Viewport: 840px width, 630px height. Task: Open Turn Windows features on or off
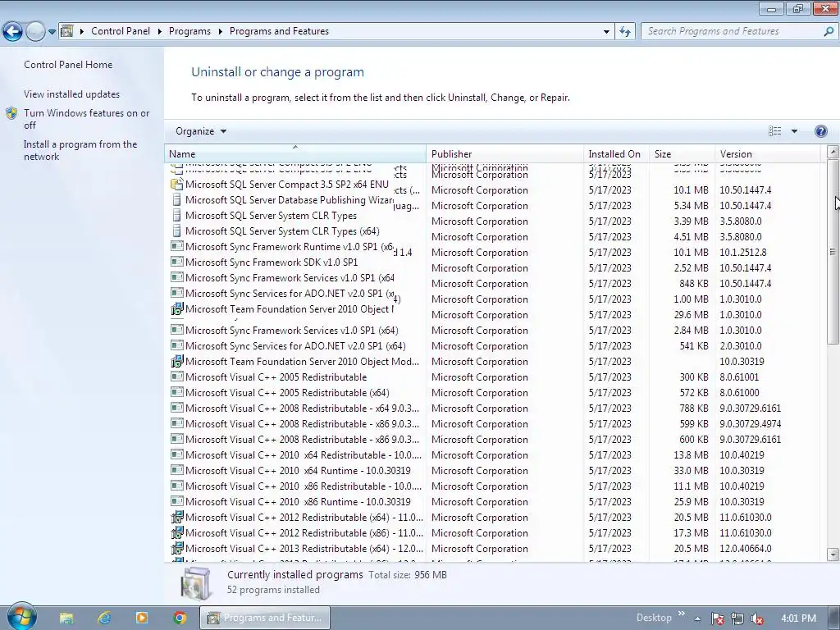87,119
